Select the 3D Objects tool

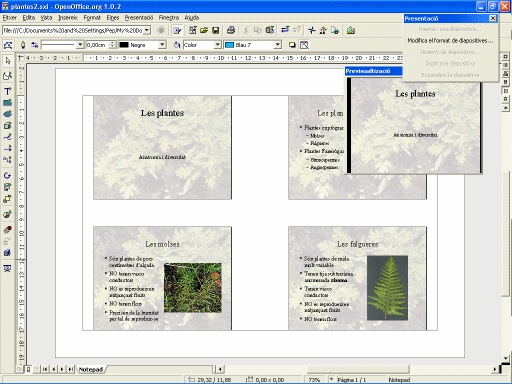pyautogui.click(x=7, y=125)
